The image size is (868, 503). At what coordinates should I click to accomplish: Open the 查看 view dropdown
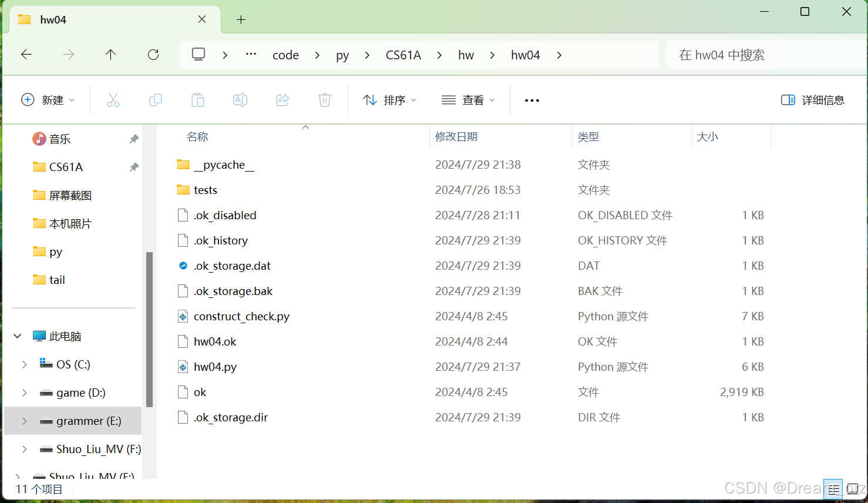[x=468, y=100]
